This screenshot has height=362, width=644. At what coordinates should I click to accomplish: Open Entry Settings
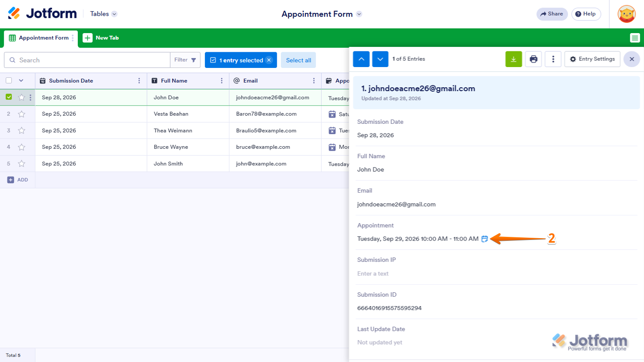pyautogui.click(x=592, y=59)
